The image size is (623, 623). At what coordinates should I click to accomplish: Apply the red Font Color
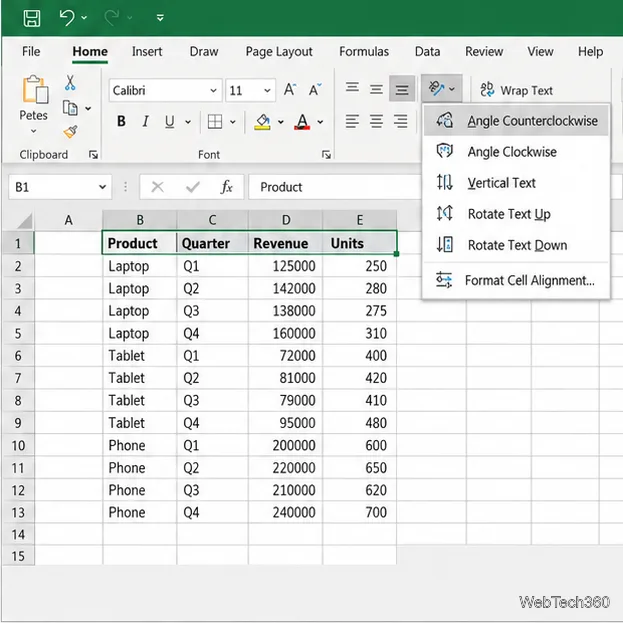pos(302,122)
